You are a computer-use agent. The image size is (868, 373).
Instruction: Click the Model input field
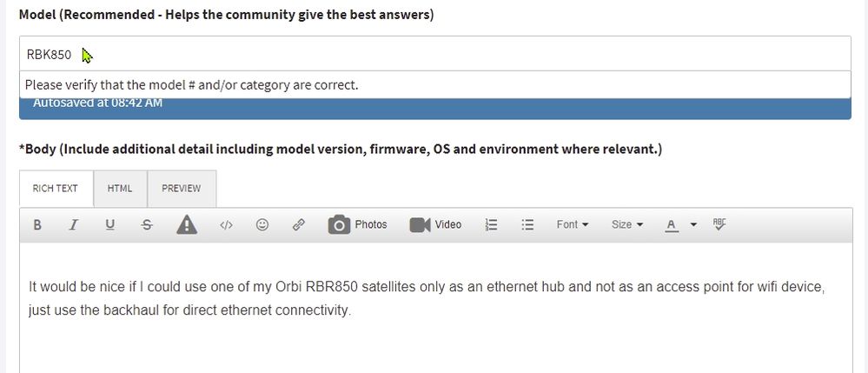434,56
